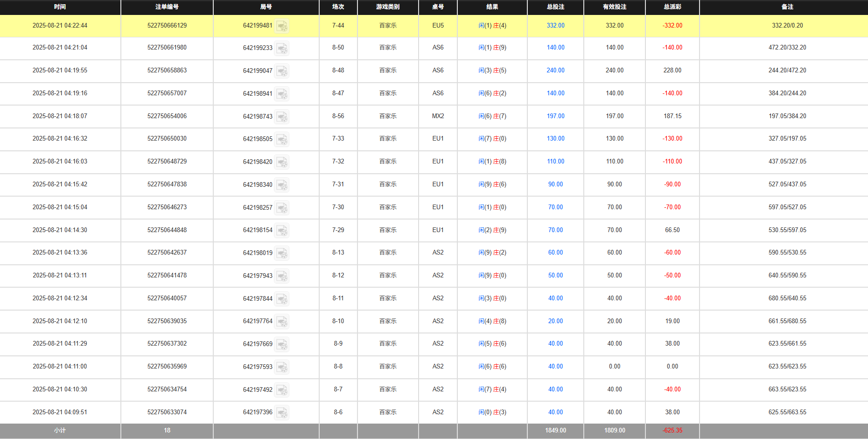Viewport: 868px width, 439px height.
Task: Open video icon for round 642197396
Action: tap(281, 413)
